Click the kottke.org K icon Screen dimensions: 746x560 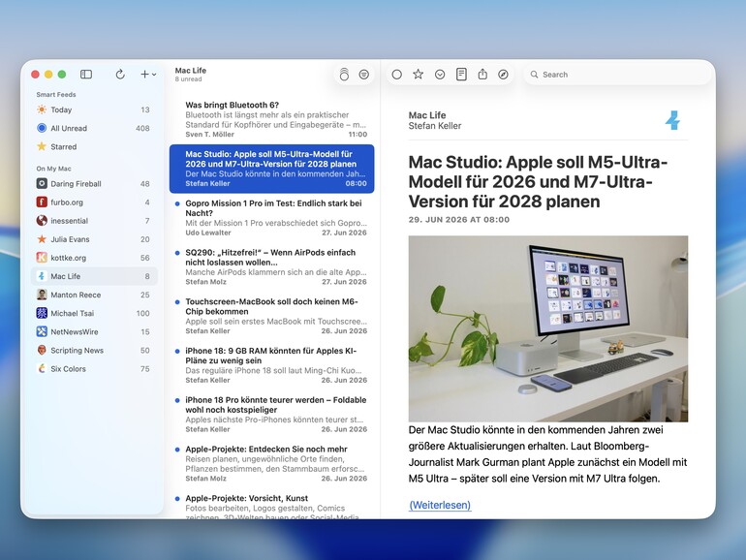click(x=42, y=258)
